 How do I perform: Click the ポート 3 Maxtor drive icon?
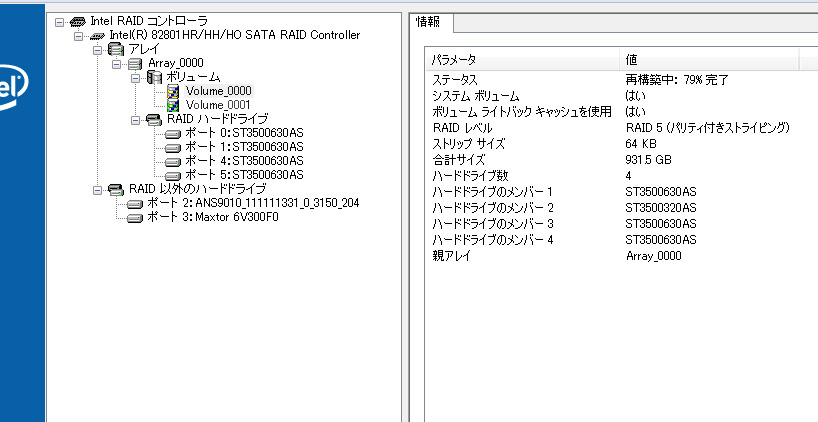(135, 219)
